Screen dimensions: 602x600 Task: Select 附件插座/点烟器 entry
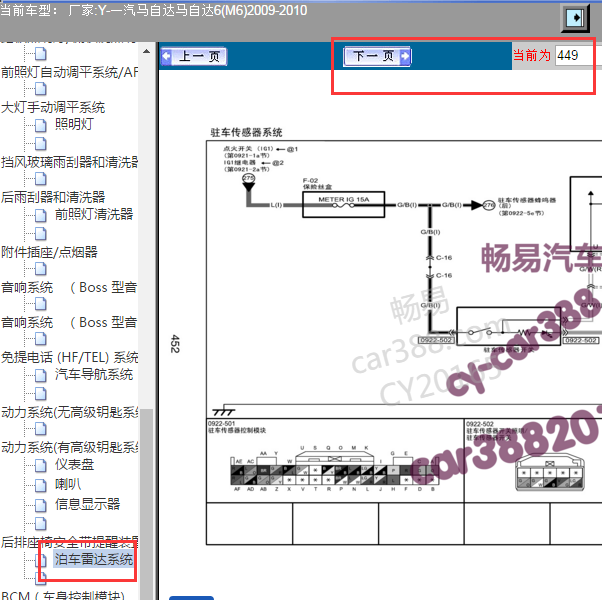49,252
